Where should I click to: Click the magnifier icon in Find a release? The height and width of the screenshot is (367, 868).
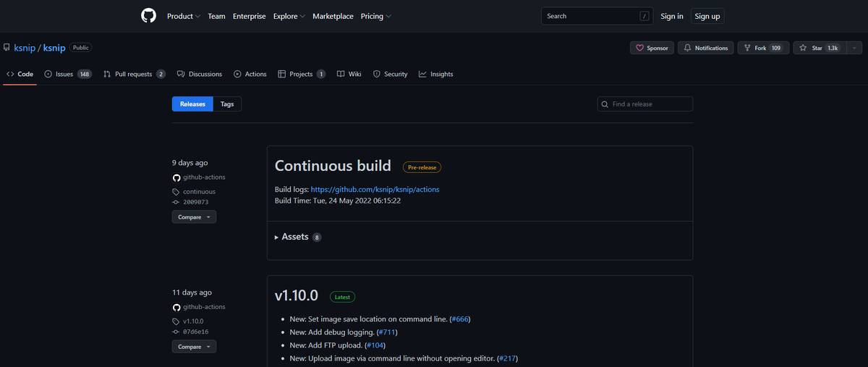(x=605, y=104)
